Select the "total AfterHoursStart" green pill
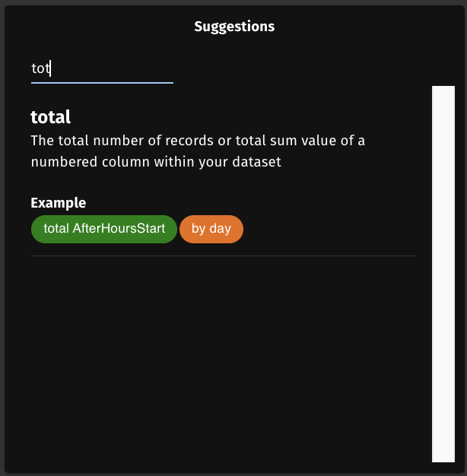The height and width of the screenshot is (476, 467). (x=104, y=229)
